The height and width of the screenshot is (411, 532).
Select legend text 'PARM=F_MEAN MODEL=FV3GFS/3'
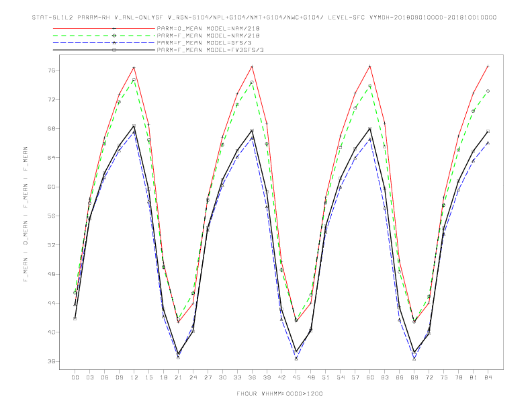pyautogui.click(x=210, y=50)
